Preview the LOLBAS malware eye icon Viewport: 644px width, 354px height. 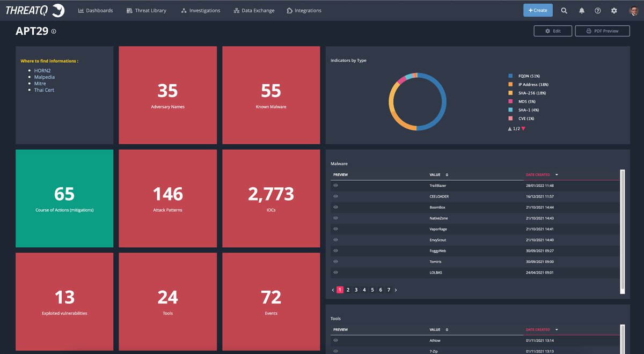click(x=336, y=272)
